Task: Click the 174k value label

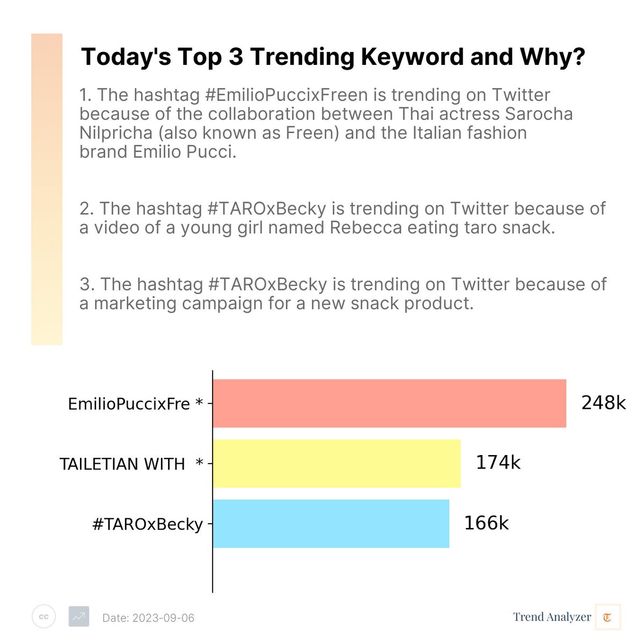Action: pyautogui.click(x=498, y=463)
